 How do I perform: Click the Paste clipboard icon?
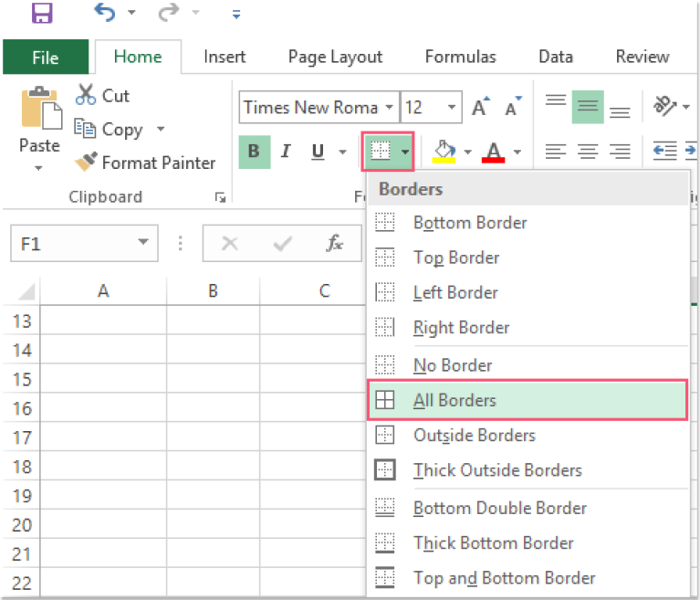coord(39,111)
